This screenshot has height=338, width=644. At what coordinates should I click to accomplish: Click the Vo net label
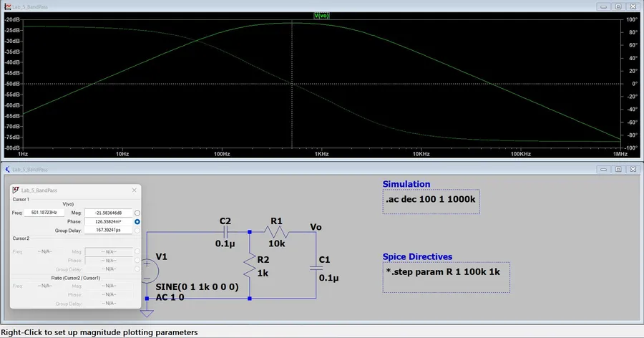coord(316,227)
